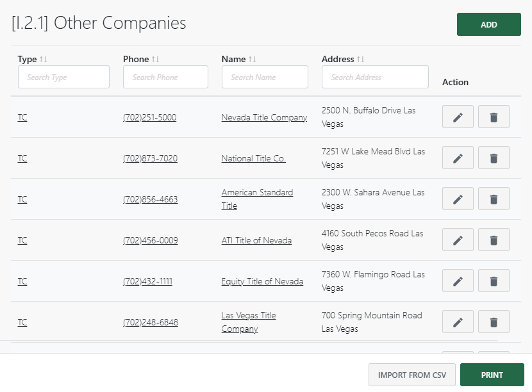Click the PRINT button
532x392 pixels.
(x=492, y=375)
